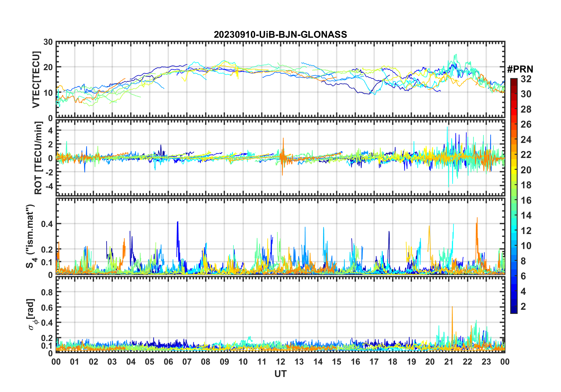Click the ROT [TECU/min] y-axis label
The image size is (561, 392).
pyautogui.click(x=38, y=158)
